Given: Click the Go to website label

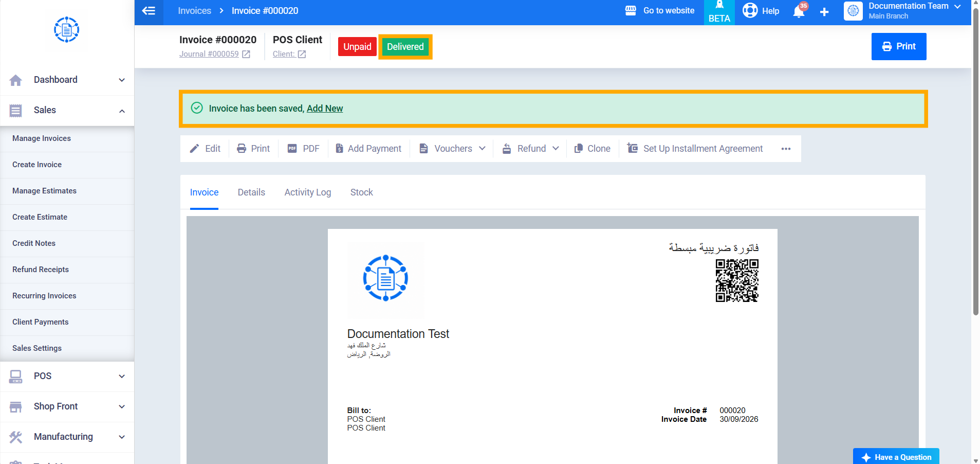Looking at the screenshot, I should (669, 10).
